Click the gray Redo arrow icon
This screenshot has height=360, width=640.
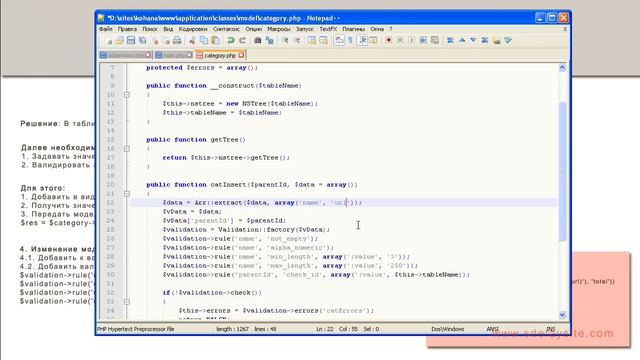[x=242, y=40]
